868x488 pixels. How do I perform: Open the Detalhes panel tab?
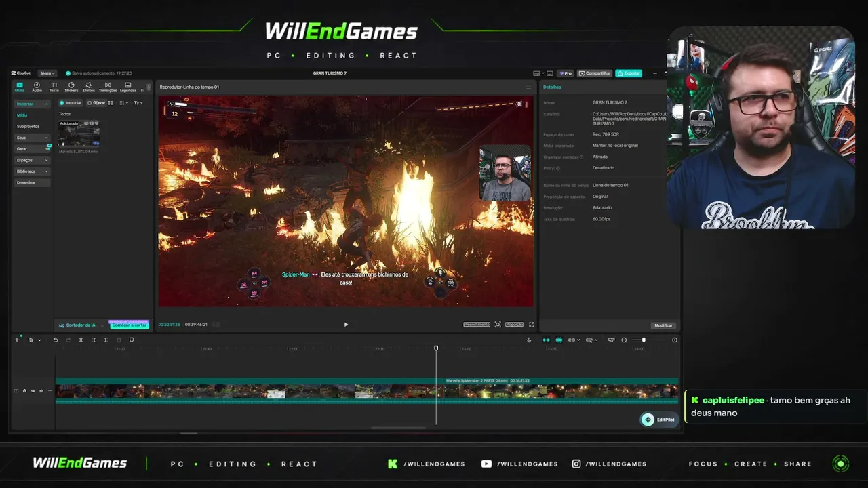tap(552, 87)
